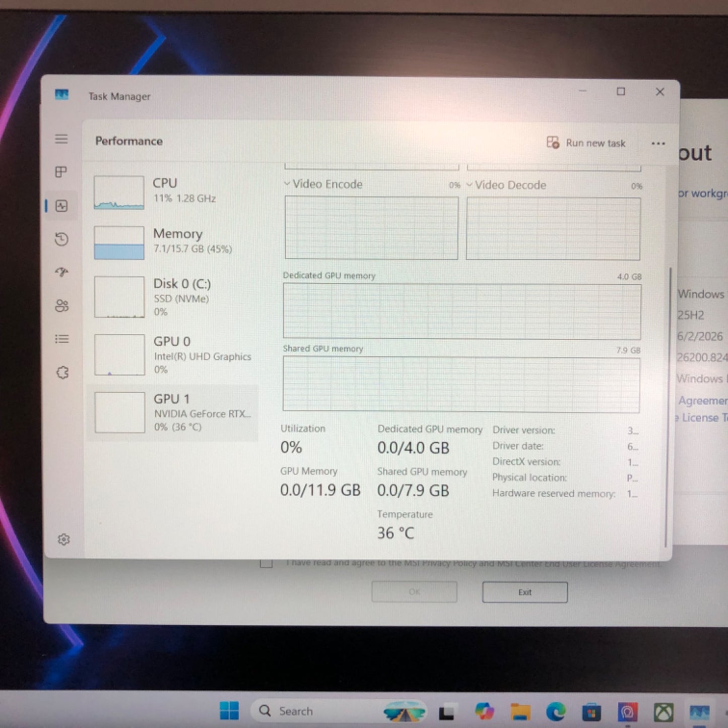The height and width of the screenshot is (728, 728).
Task: Click the "DirectX version:" label
Action: 526,461
